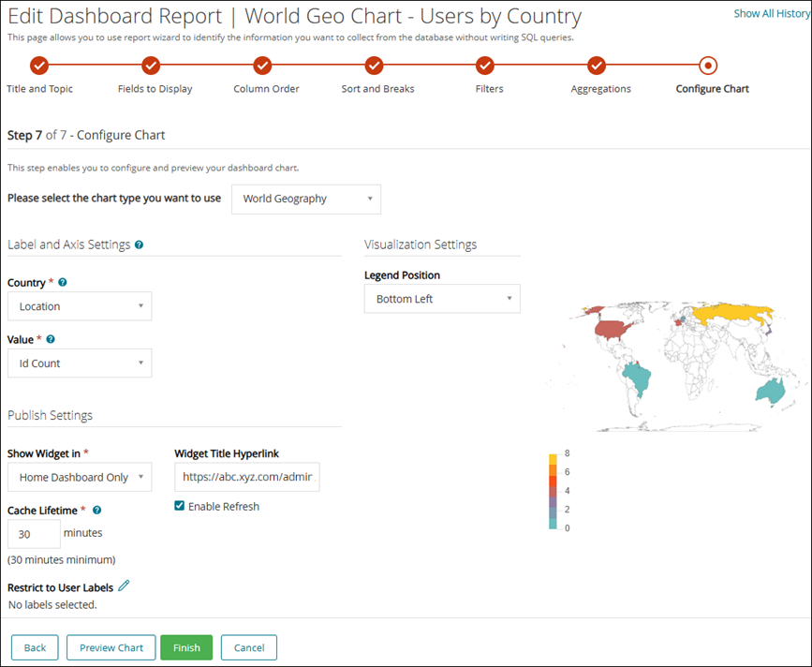Click the Preview Chart button
The image size is (812, 667).
pyautogui.click(x=111, y=647)
